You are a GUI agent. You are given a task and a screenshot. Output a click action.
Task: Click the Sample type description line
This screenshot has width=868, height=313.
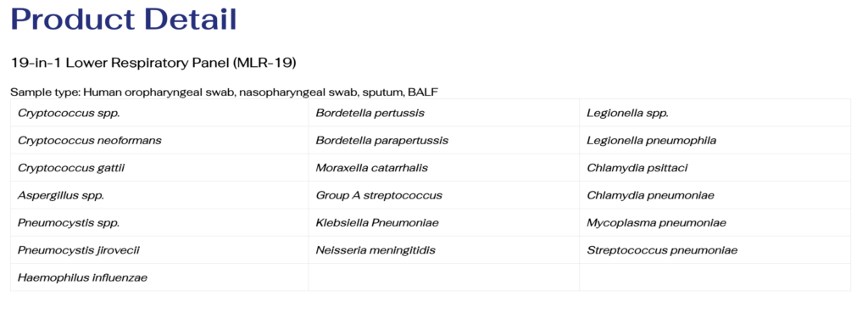coord(224,92)
